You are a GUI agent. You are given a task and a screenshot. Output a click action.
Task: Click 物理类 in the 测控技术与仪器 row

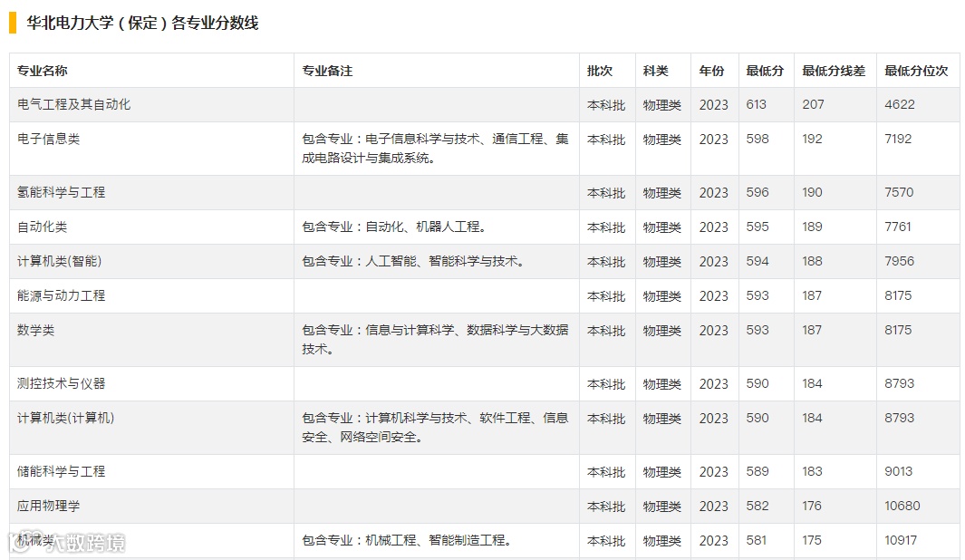[x=662, y=384]
